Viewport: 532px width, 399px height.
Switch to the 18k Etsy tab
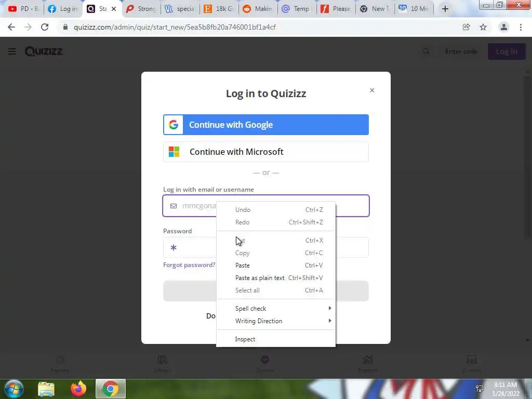coord(219,9)
